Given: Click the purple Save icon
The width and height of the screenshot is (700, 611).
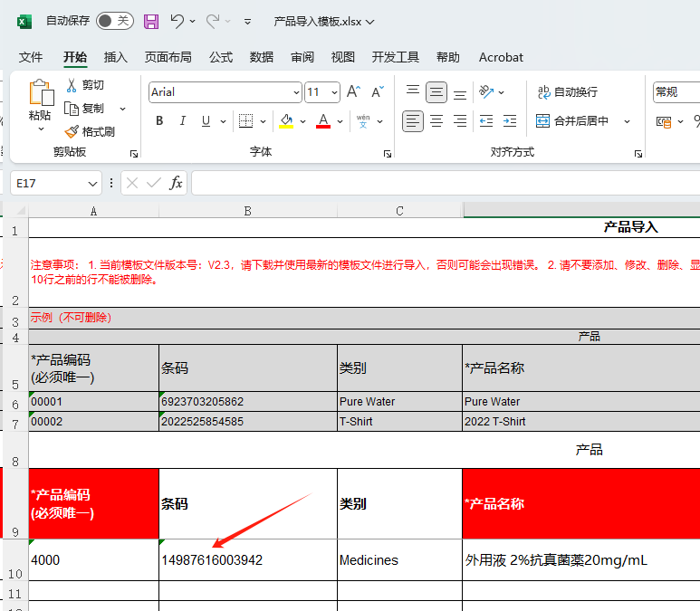Looking at the screenshot, I should click(x=151, y=22).
